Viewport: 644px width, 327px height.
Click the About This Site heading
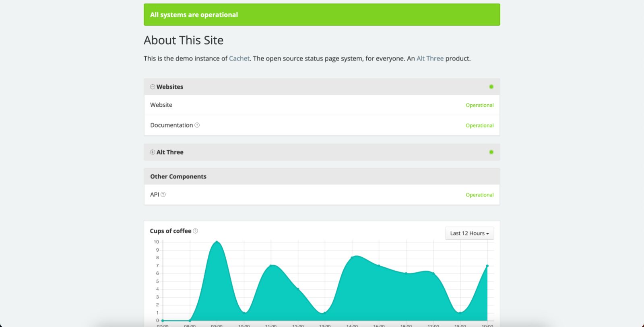pos(184,40)
